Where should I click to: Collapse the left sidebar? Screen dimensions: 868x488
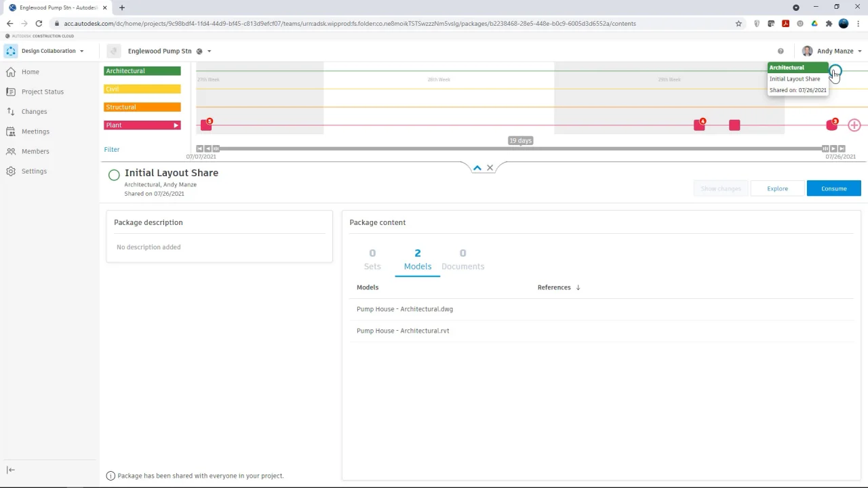point(11,470)
